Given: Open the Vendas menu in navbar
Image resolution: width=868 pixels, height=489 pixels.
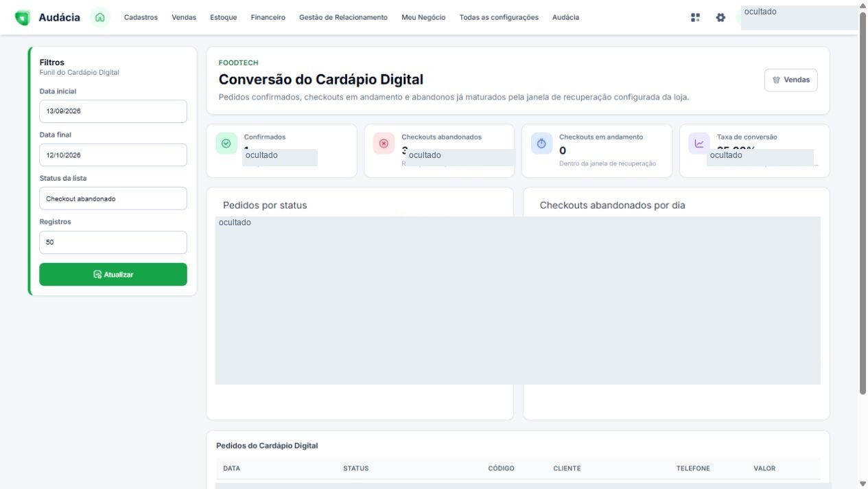Looking at the screenshot, I should 184,17.
